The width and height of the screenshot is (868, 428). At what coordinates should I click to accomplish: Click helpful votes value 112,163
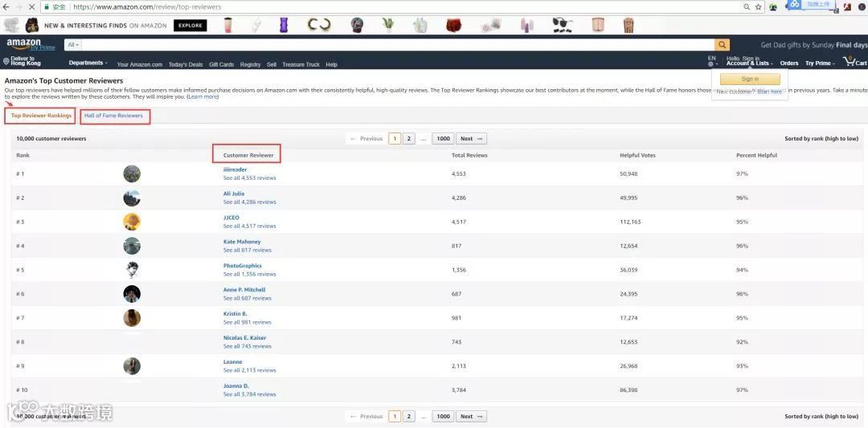[630, 222]
